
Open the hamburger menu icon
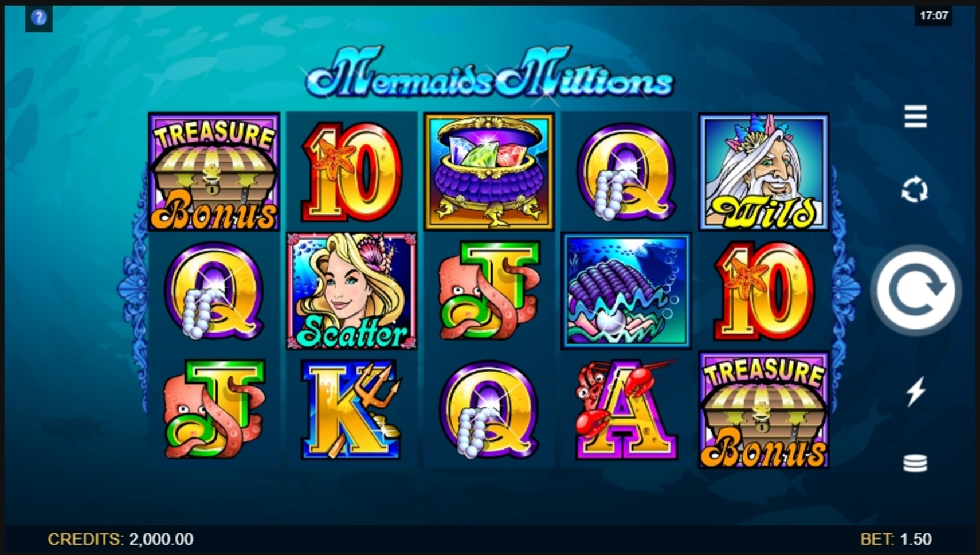click(x=915, y=117)
